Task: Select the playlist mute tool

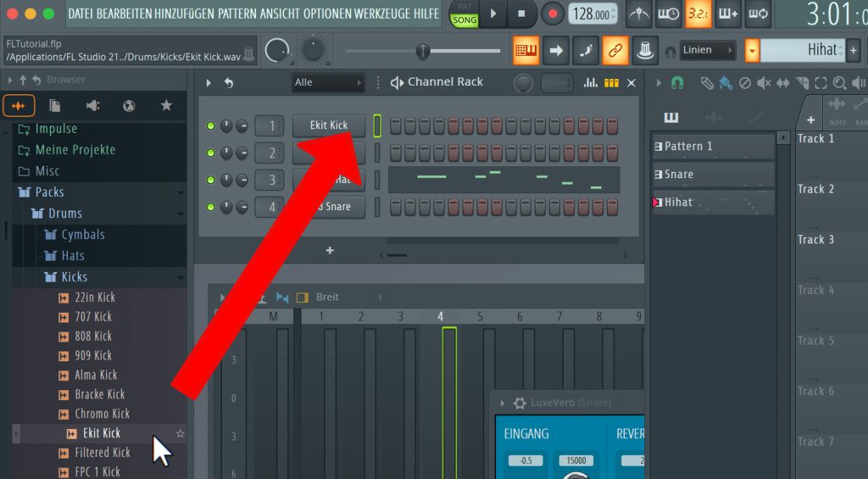Action: (764, 83)
